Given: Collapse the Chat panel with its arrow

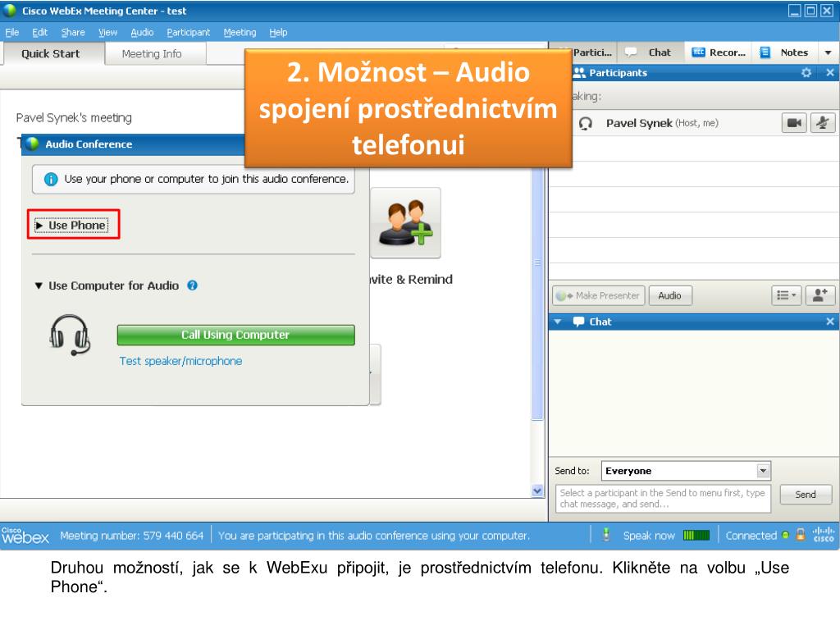Looking at the screenshot, I should click(x=558, y=322).
